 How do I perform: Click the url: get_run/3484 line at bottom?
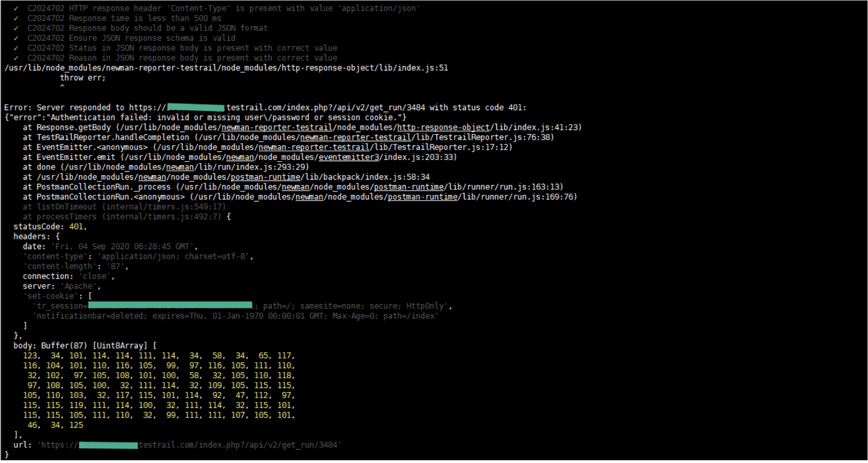click(177, 445)
